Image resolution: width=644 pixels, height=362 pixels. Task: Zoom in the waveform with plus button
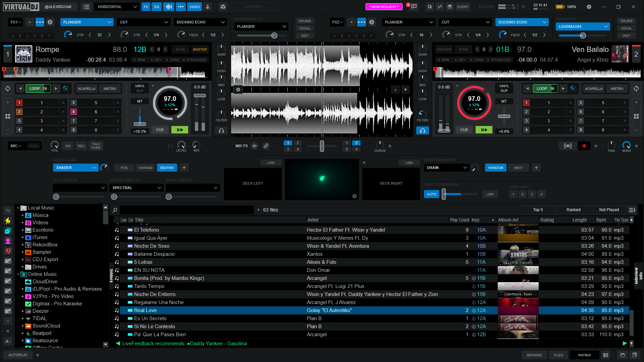coord(406,89)
